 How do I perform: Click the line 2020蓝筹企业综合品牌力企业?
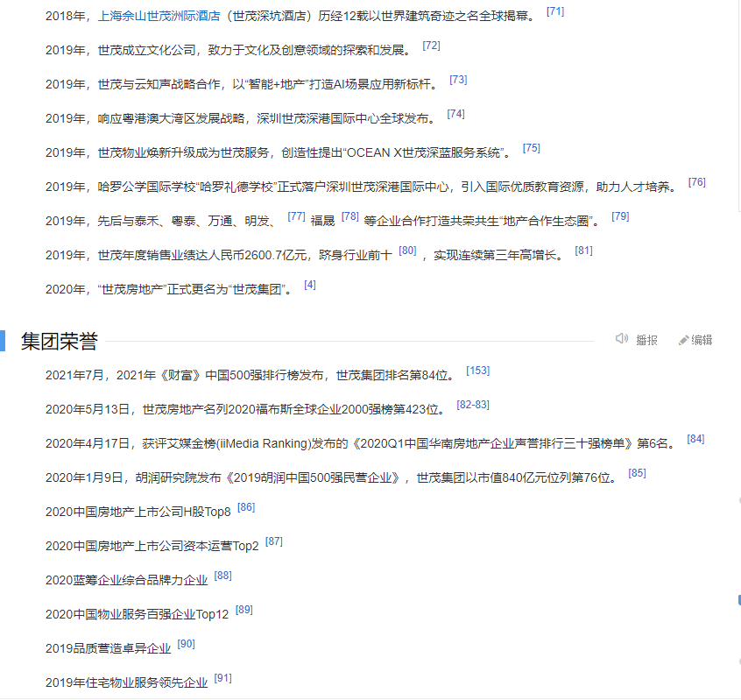(x=127, y=581)
